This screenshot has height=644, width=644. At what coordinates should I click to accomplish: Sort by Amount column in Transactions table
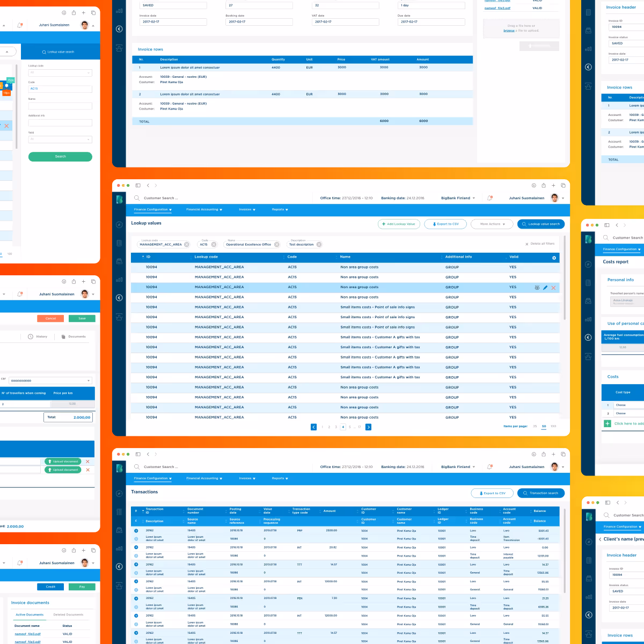coord(330,511)
